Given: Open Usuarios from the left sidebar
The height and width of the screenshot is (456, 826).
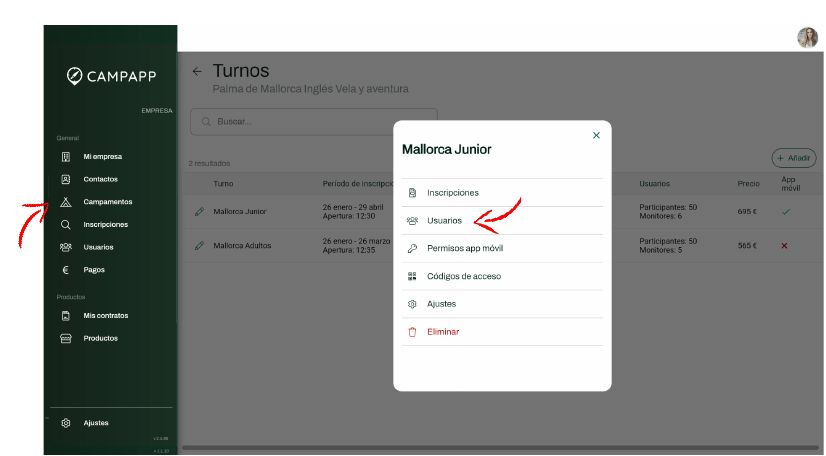Looking at the screenshot, I should click(98, 247).
